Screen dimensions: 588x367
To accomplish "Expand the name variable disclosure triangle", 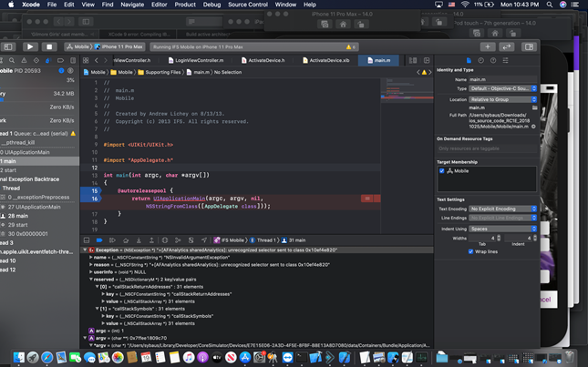I will point(91,258).
